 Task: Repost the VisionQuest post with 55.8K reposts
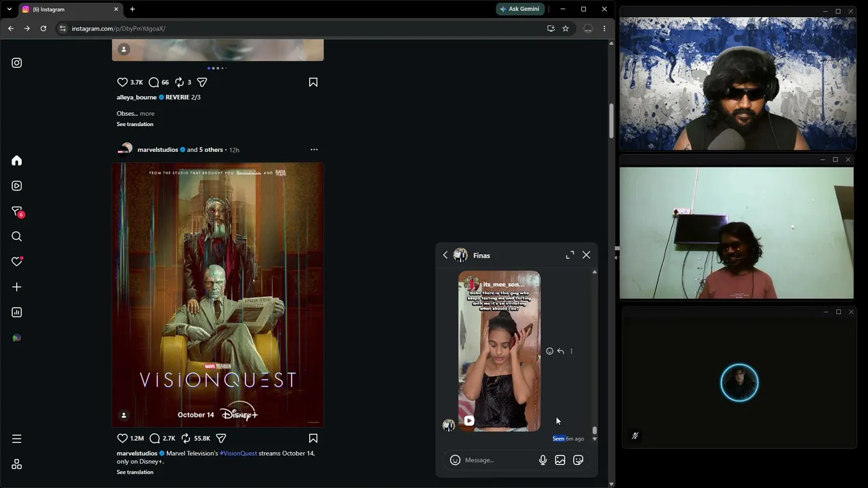tap(186, 439)
